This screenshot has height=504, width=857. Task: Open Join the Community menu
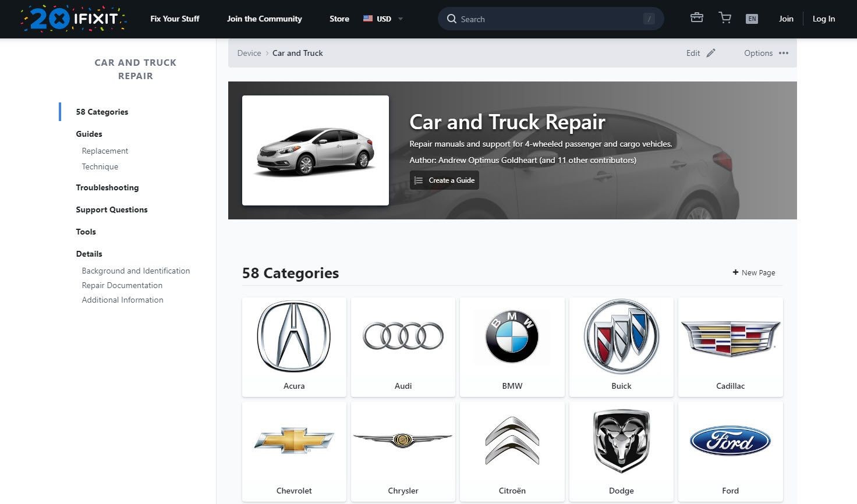[x=264, y=19]
